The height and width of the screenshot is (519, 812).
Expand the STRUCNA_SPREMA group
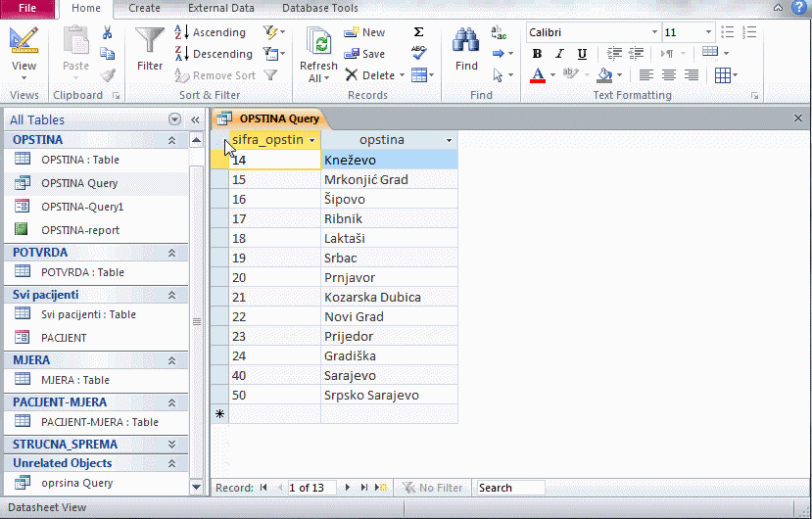pos(171,445)
